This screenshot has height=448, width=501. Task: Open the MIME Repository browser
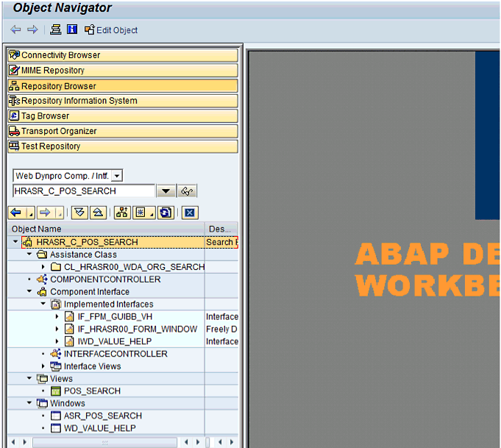pos(122,71)
